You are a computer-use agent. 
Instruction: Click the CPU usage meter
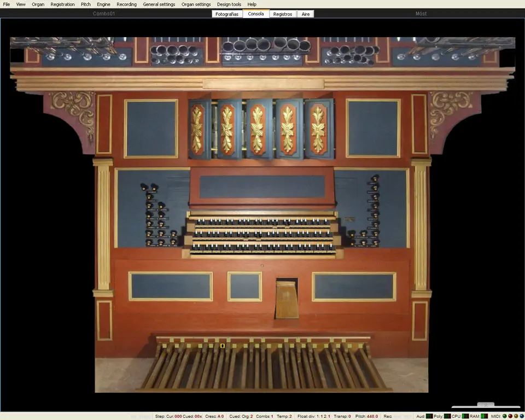465,416
